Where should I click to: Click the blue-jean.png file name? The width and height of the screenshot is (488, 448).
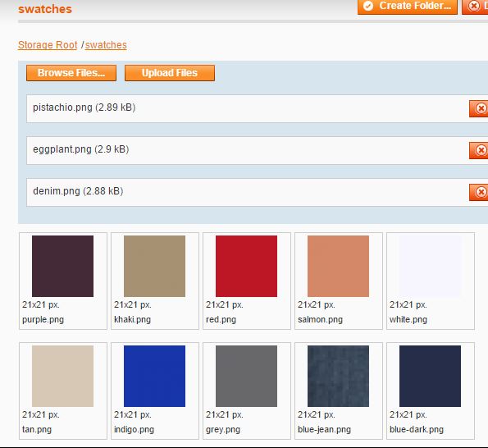(x=324, y=430)
